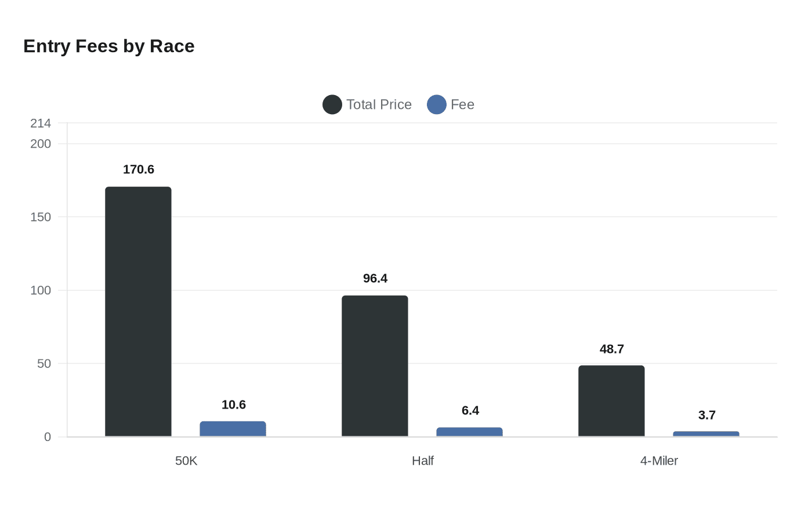The height and width of the screenshot is (510, 812).
Task: Select the 50K Fee bar
Action: tap(233, 429)
